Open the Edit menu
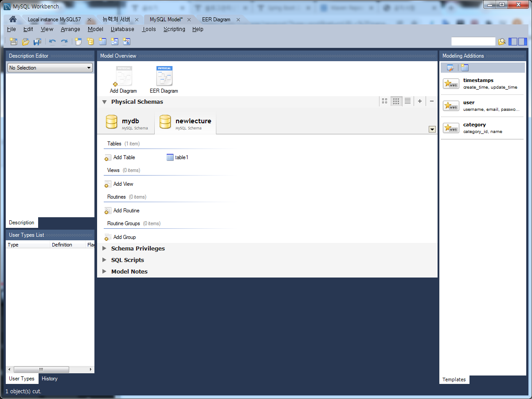 (x=28, y=29)
